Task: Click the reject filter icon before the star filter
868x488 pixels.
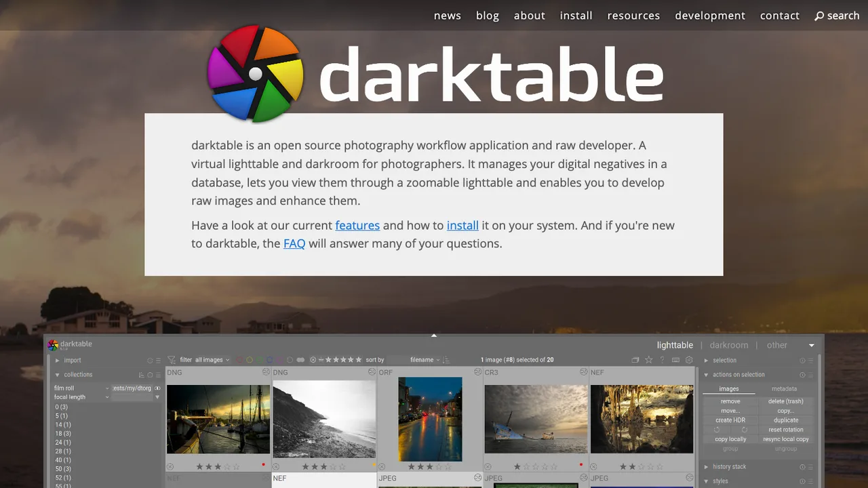Action: (x=313, y=360)
